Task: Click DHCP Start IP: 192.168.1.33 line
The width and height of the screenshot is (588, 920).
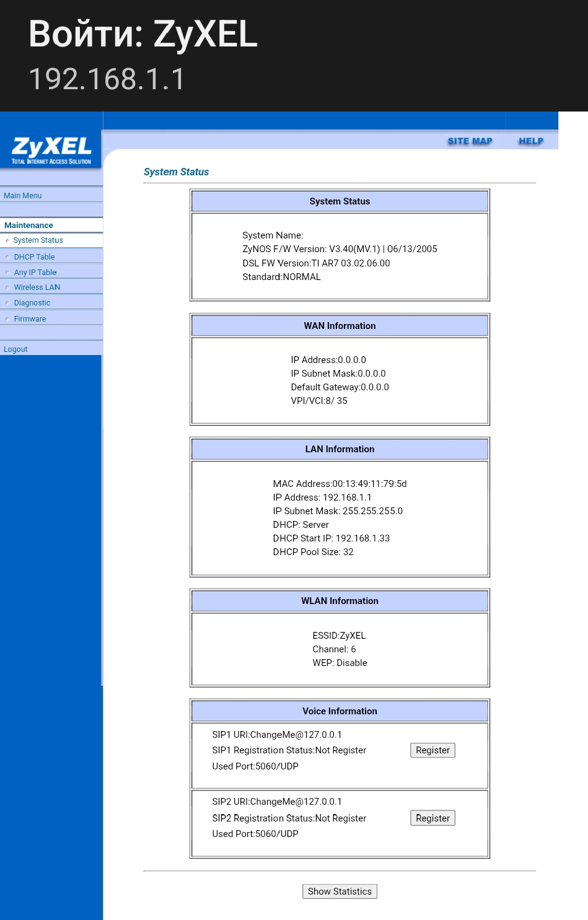Action: click(x=331, y=538)
